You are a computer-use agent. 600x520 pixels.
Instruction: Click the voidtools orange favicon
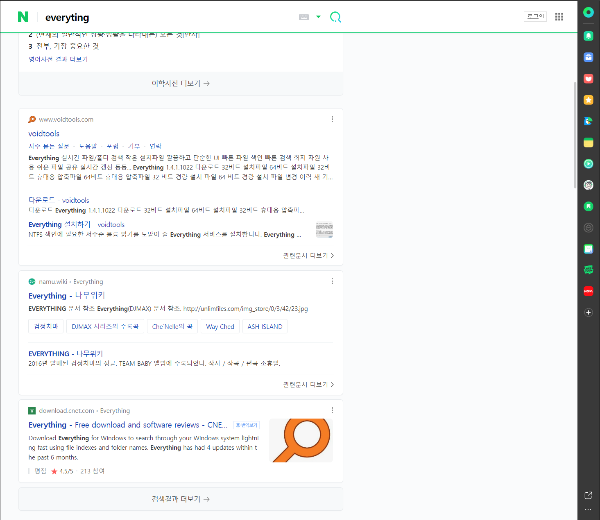pos(32,119)
